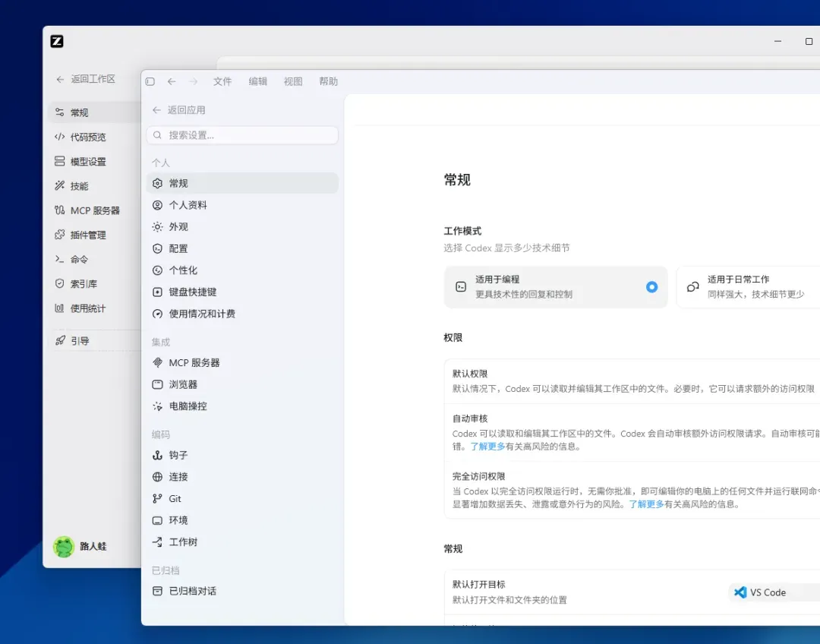Click the 路人蛙 frog avatar
The height and width of the screenshot is (644, 820).
tap(63, 547)
